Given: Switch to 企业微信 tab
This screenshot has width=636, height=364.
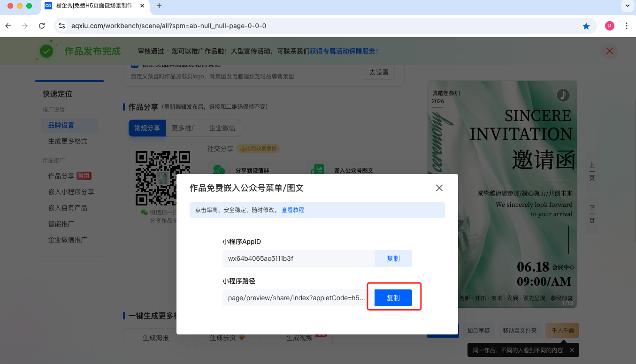Looking at the screenshot, I should tap(222, 128).
